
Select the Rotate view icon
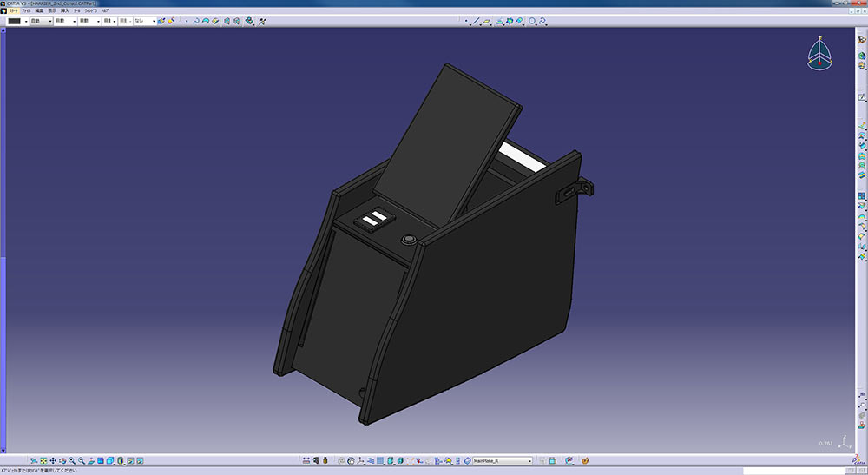(62, 460)
